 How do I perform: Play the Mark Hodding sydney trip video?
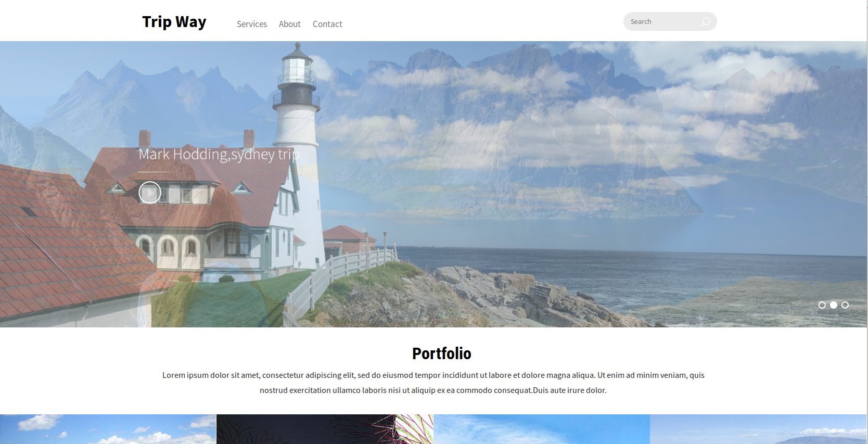[150, 193]
